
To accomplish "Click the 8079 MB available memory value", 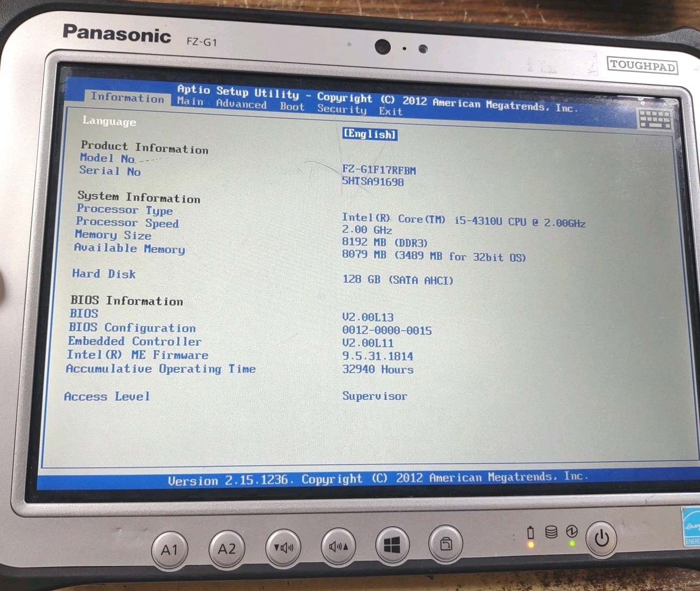I will coord(434,256).
